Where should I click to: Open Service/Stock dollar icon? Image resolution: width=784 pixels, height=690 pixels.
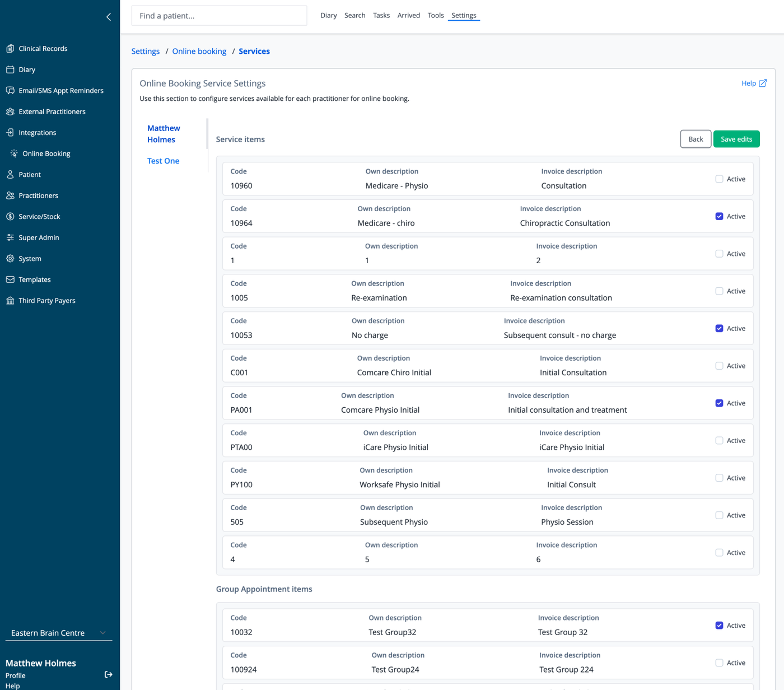tap(10, 217)
